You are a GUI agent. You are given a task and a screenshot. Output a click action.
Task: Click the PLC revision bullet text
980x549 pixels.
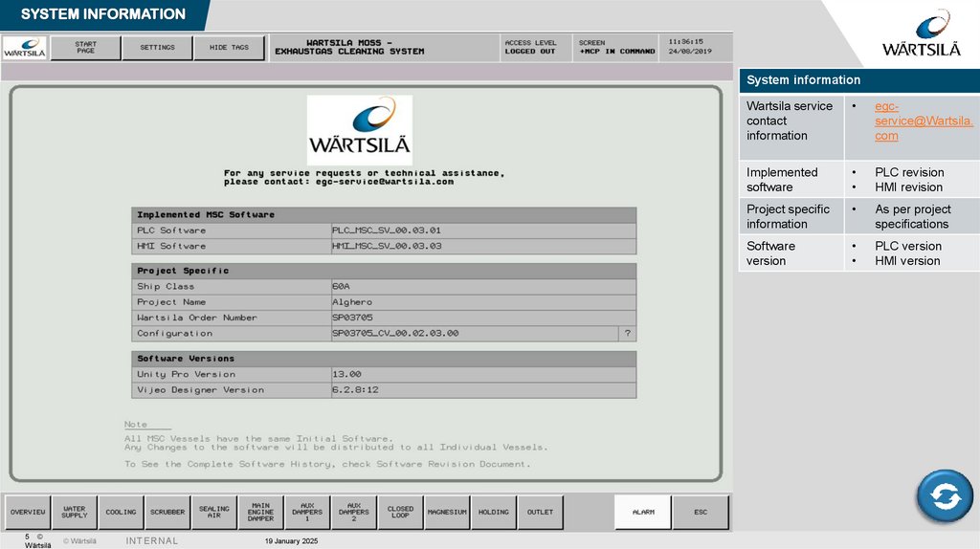[x=909, y=172]
